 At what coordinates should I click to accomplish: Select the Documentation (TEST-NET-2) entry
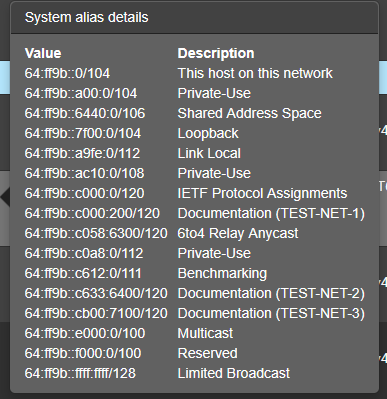[271, 293]
